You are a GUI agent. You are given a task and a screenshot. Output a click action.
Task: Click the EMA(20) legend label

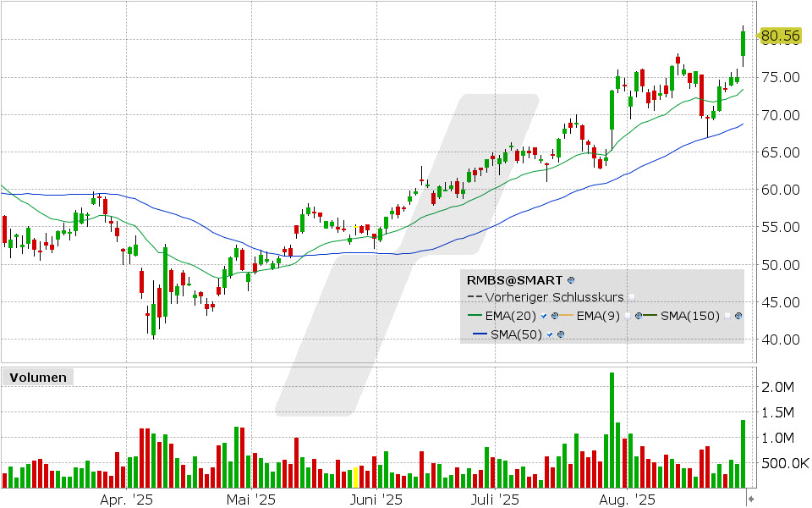510,316
